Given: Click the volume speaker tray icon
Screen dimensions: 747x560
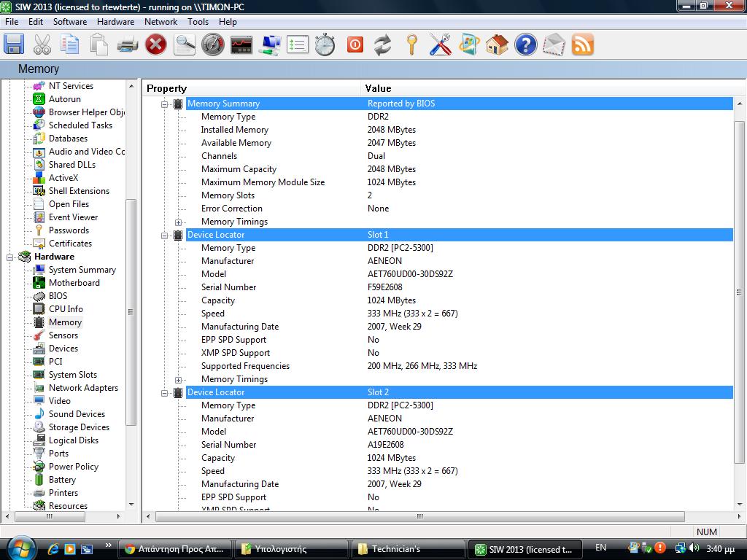Looking at the screenshot, I should pos(694,548).
